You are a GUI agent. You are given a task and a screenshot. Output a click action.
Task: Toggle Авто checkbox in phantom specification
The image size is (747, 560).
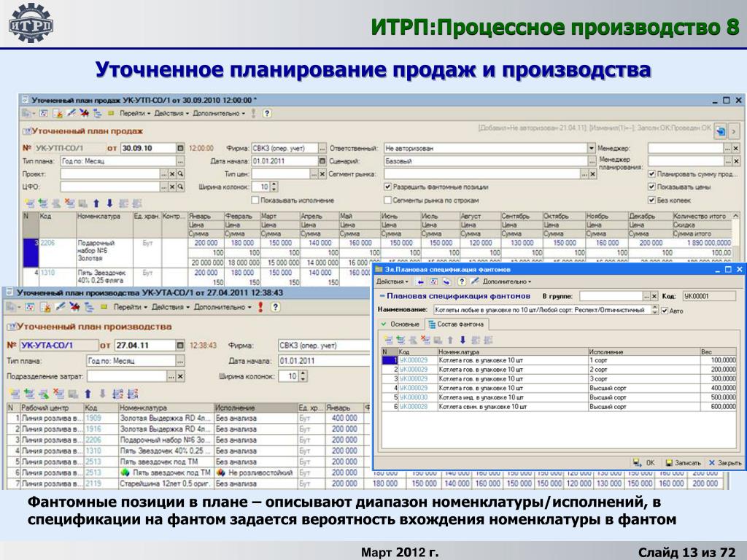pos(665,311)
